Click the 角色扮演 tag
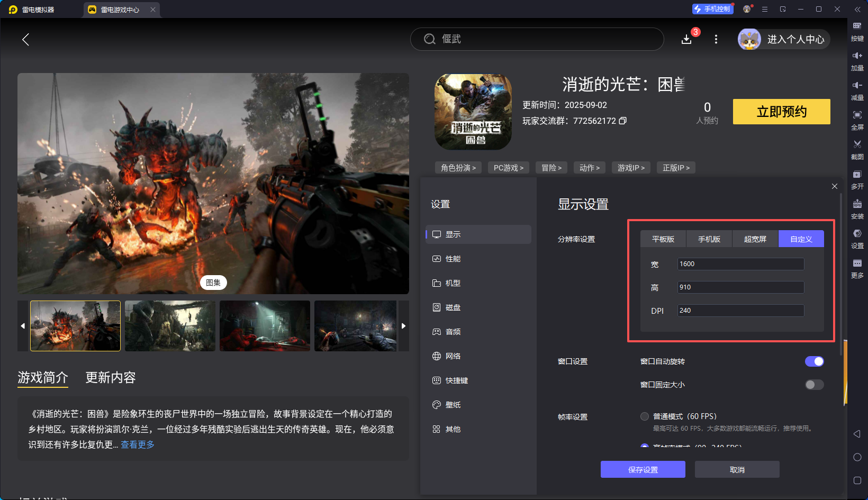Screen dimensions: 868x500 coord(458,168)
